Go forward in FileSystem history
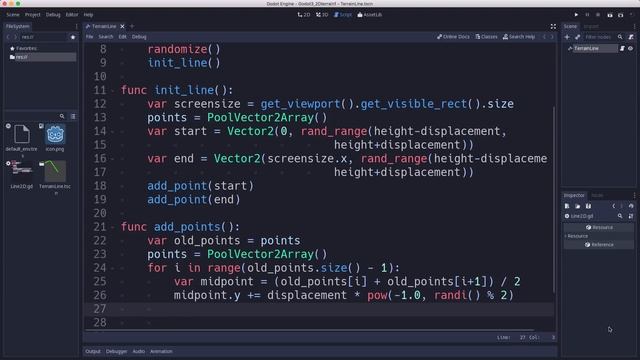Viewport: 640px width, 360px height. 15,37
